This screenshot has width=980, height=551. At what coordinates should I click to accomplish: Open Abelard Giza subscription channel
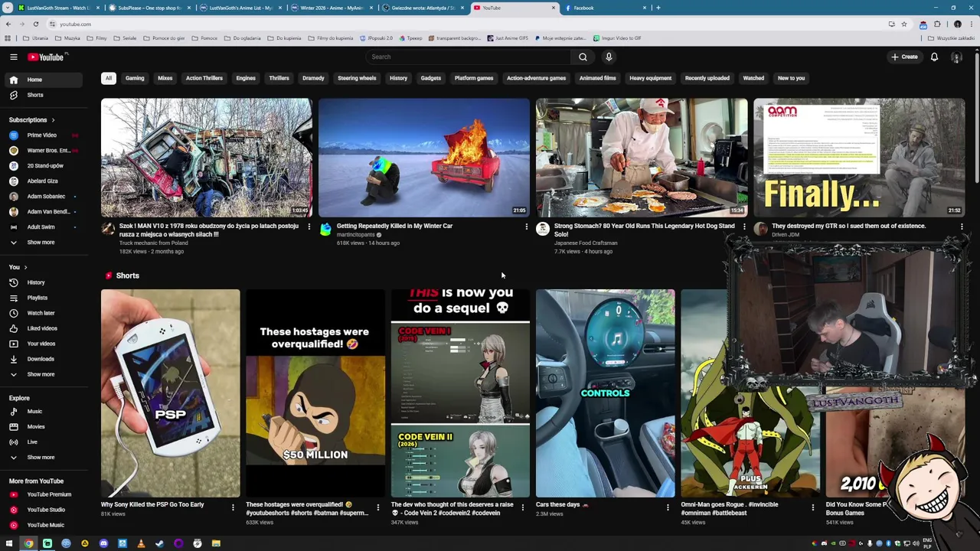[44, 181]
